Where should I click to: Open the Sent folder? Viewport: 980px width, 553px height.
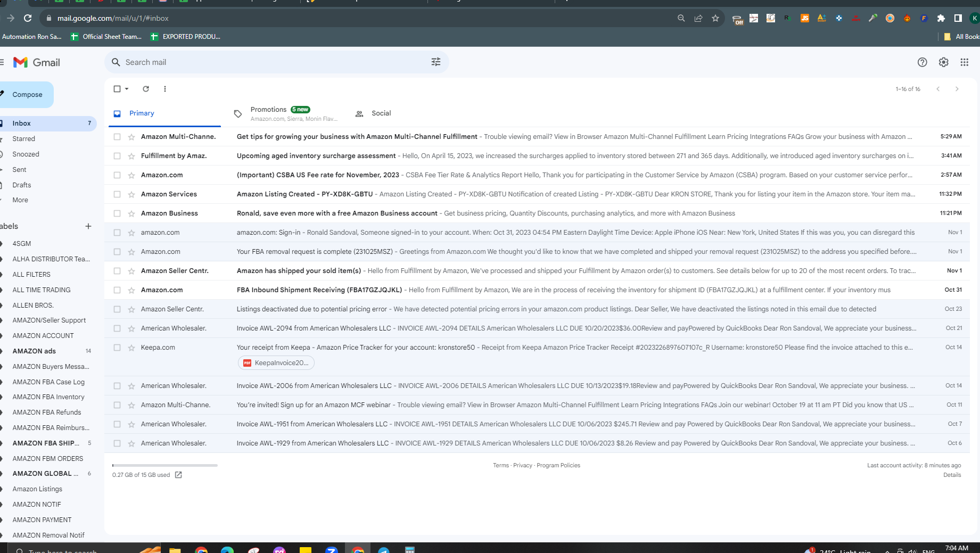[x=19, y=170]
